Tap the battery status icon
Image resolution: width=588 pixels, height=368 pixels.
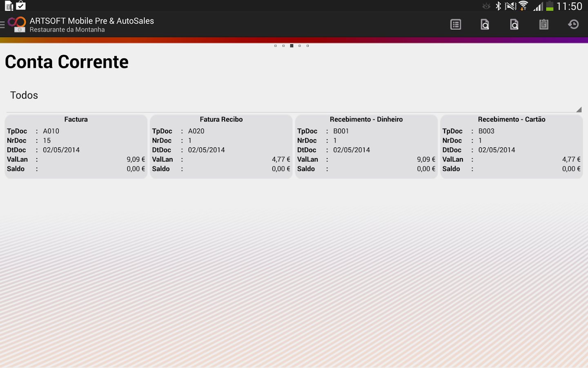550,6
